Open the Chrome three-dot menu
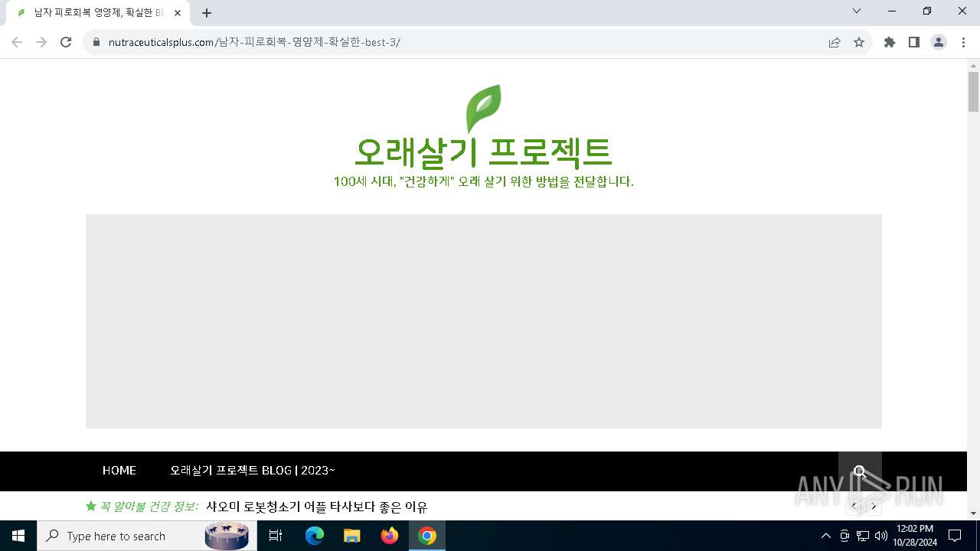This screenshot has width=980, height=551. (x=963, y=42)
